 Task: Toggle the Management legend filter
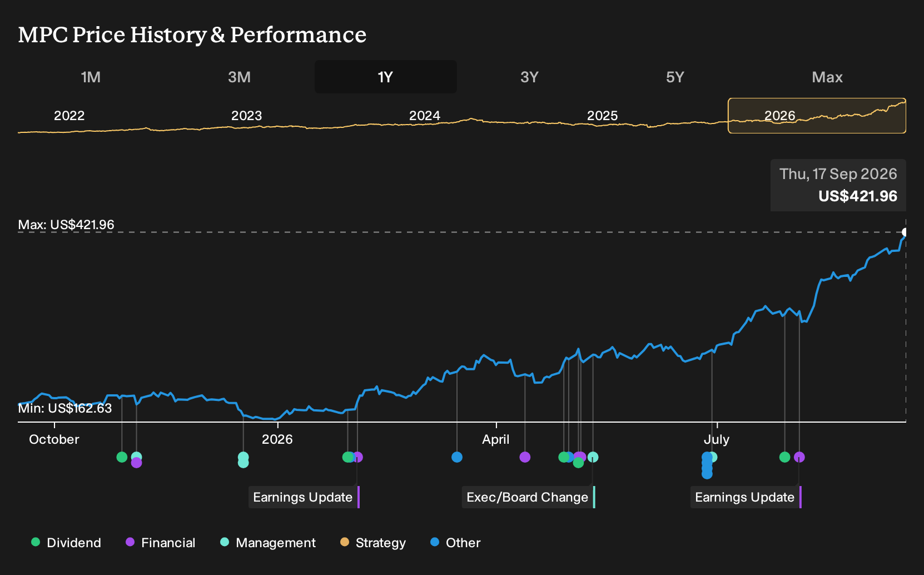click(x=268, y=543)
